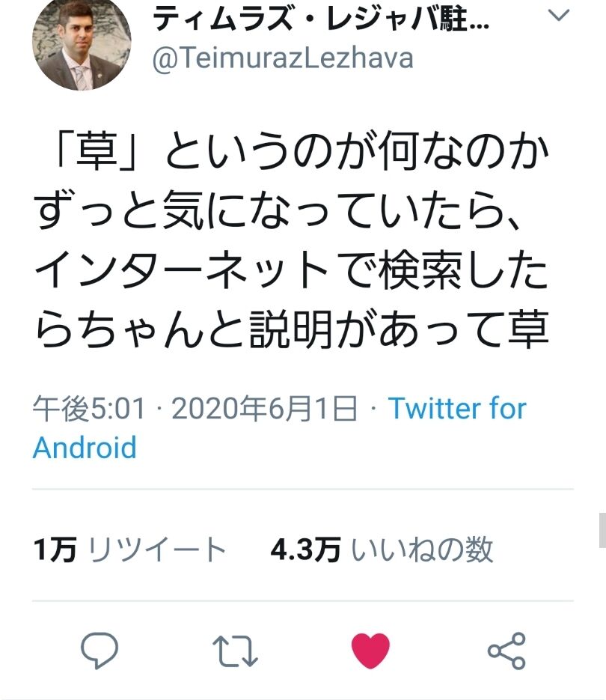Select the tweet date 2020年6月1日
Screen dimensions: 606x700
click(264, 409)
